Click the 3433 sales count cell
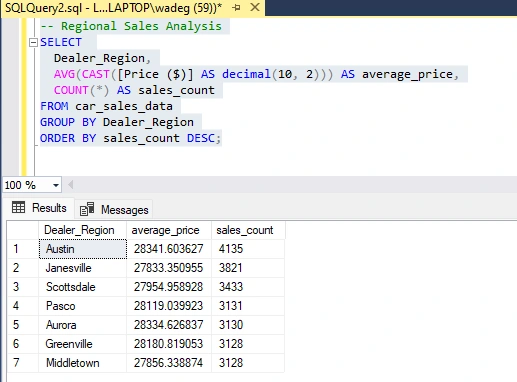Image resolution: width=517 pixels, height=382 pixels. point(248,287)
